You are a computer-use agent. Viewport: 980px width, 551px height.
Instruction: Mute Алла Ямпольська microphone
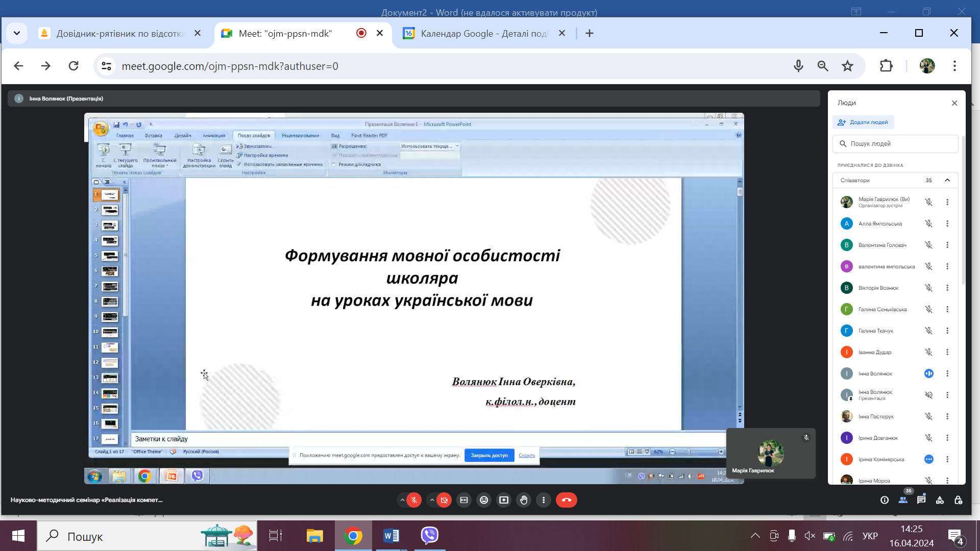click(929, 223)
